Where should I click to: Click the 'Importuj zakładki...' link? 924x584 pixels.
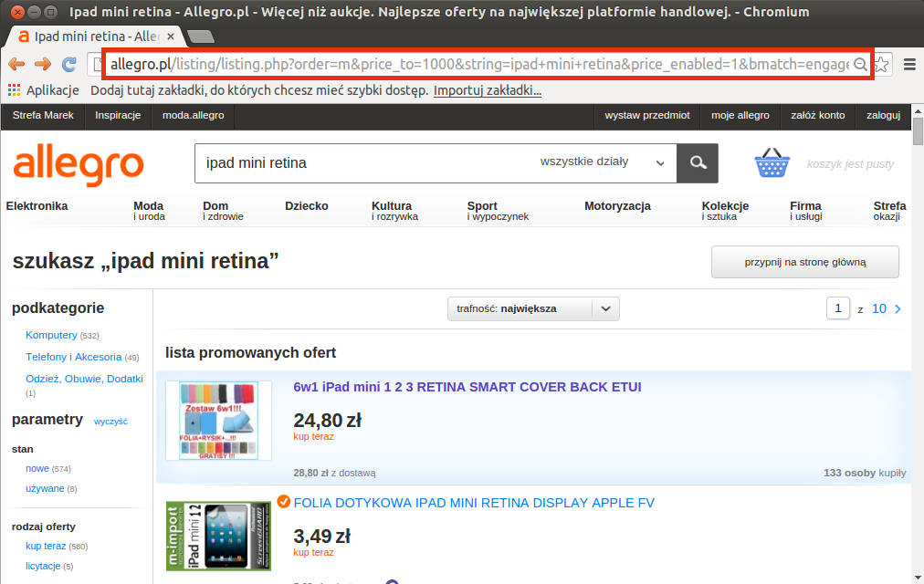[488, 90]
